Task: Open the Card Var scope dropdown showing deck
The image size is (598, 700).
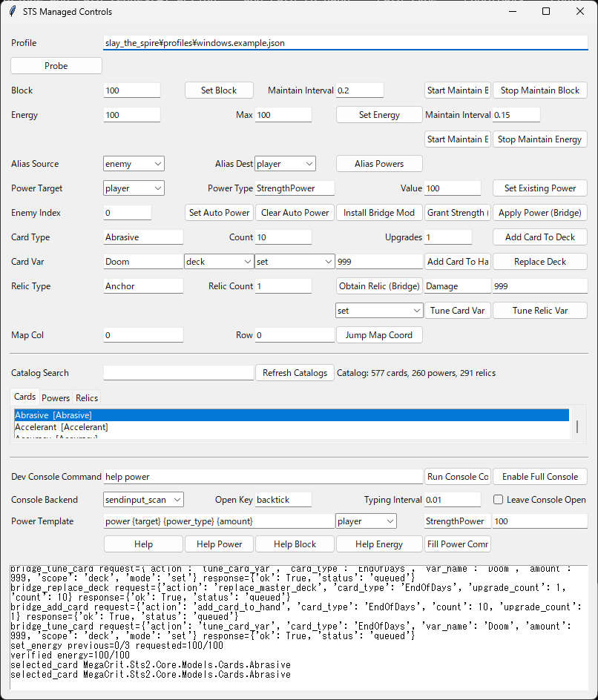Action: 219,262
